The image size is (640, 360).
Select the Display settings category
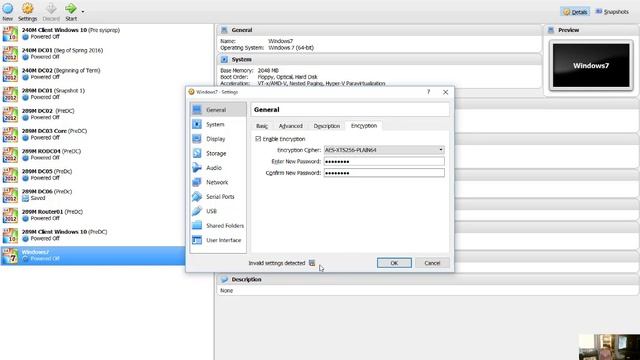click(218, 139)
